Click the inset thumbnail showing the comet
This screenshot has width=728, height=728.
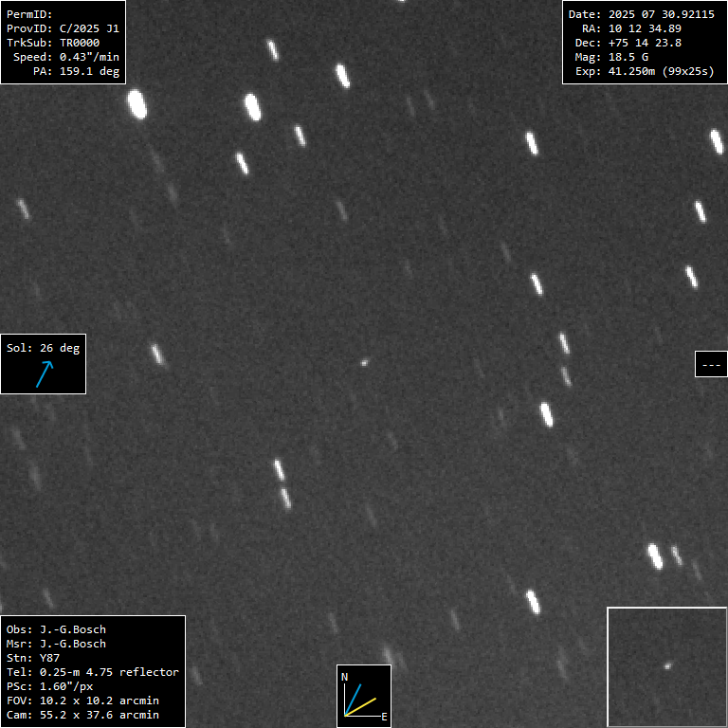click(667, 666)
